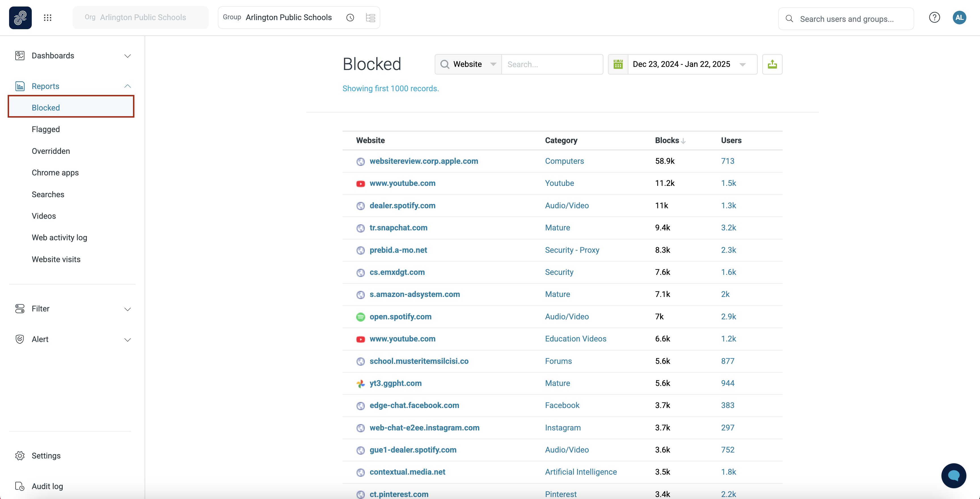Open the Flagged report
Viewport: 980px width, 499px height.
point(46,129)
